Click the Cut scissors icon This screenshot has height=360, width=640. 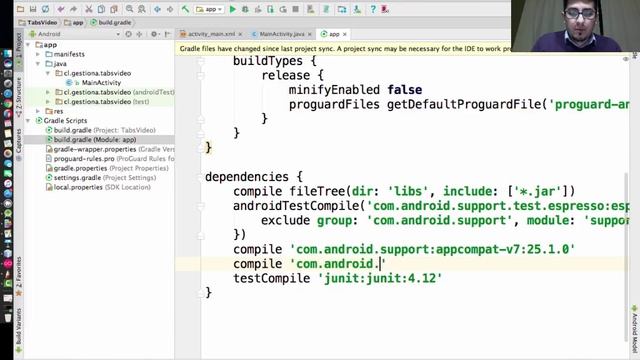(89, 9)
